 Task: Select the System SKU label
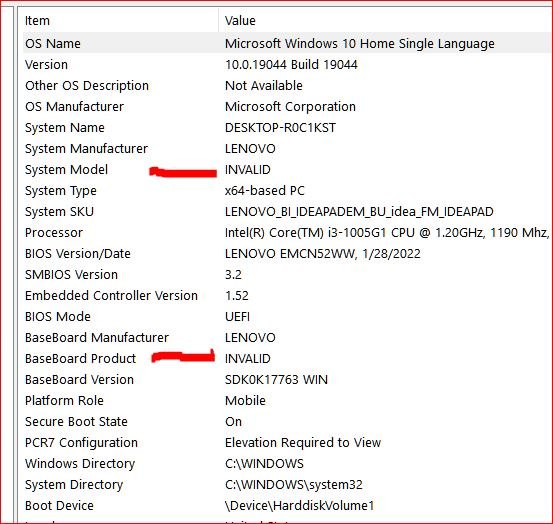(x=59, y=212)
